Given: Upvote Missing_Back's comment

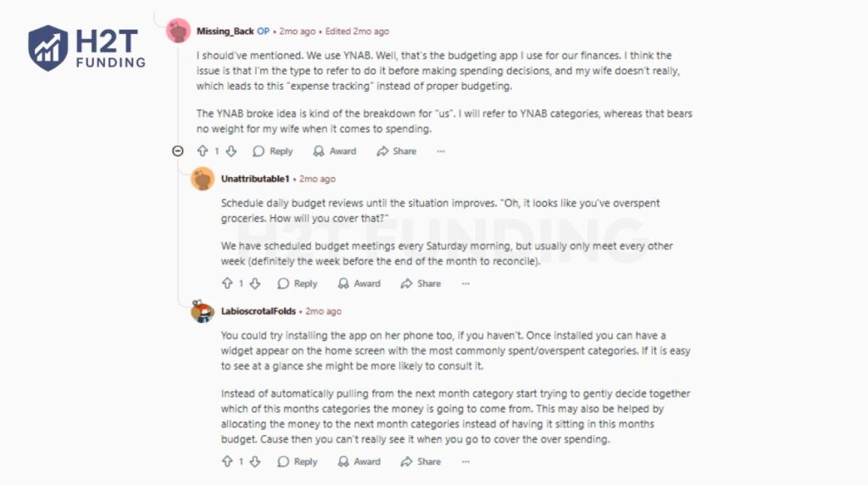Looking at the screenshot, I should point(203,151).
